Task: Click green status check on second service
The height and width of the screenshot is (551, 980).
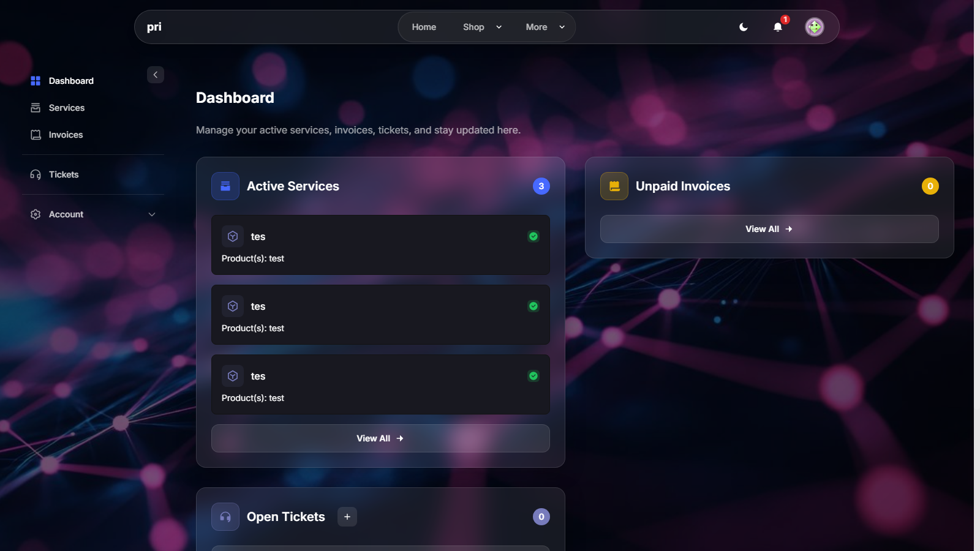Action: (x=533, y=306)
